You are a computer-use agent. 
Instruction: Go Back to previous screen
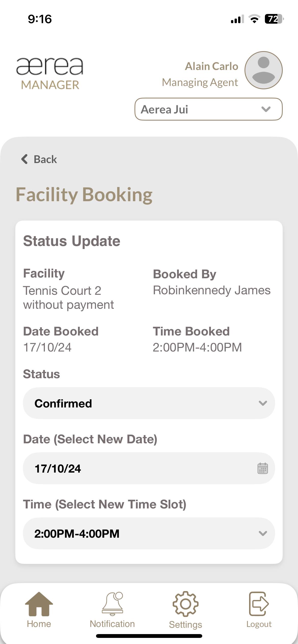45,159
